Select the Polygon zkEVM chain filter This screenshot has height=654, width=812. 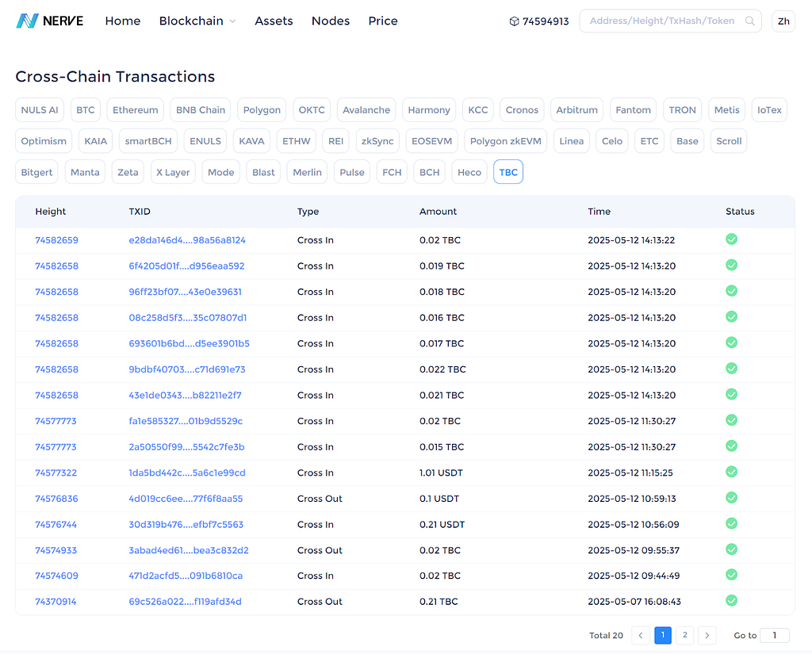point(505,141)
